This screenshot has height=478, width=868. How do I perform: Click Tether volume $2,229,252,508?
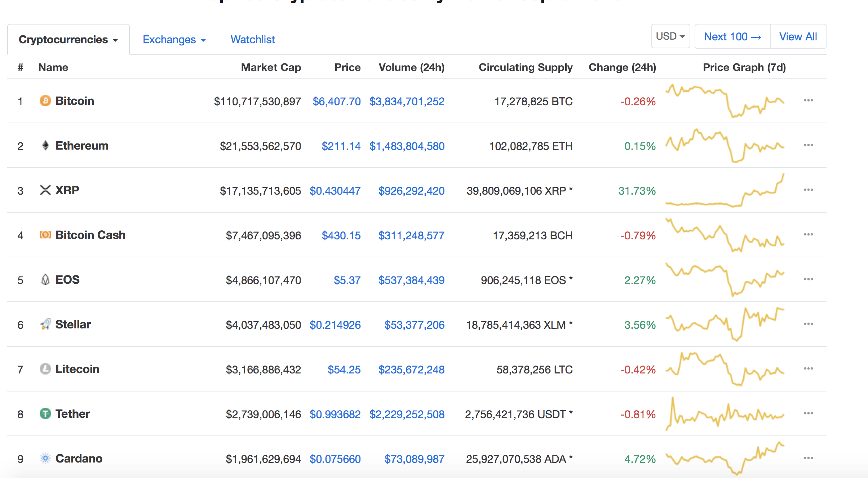407,414
